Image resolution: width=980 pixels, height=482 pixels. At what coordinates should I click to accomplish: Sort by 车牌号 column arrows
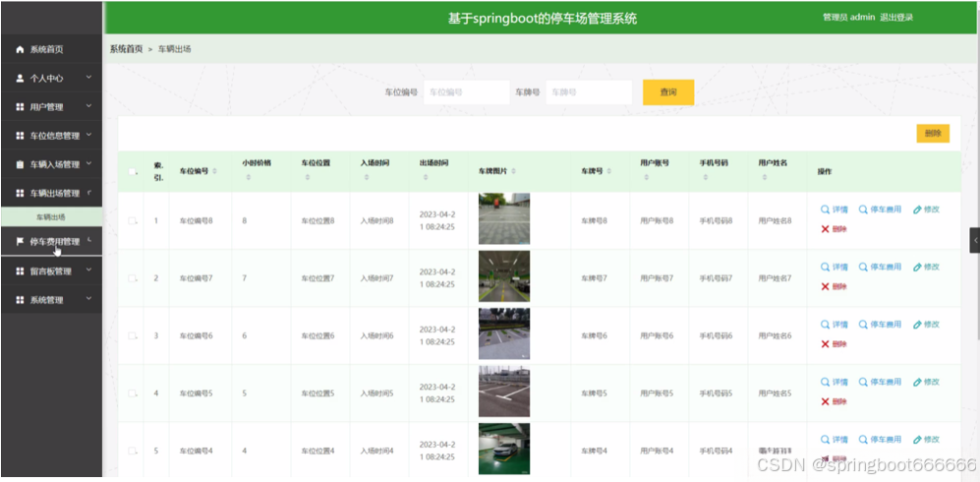click(608, 171)
